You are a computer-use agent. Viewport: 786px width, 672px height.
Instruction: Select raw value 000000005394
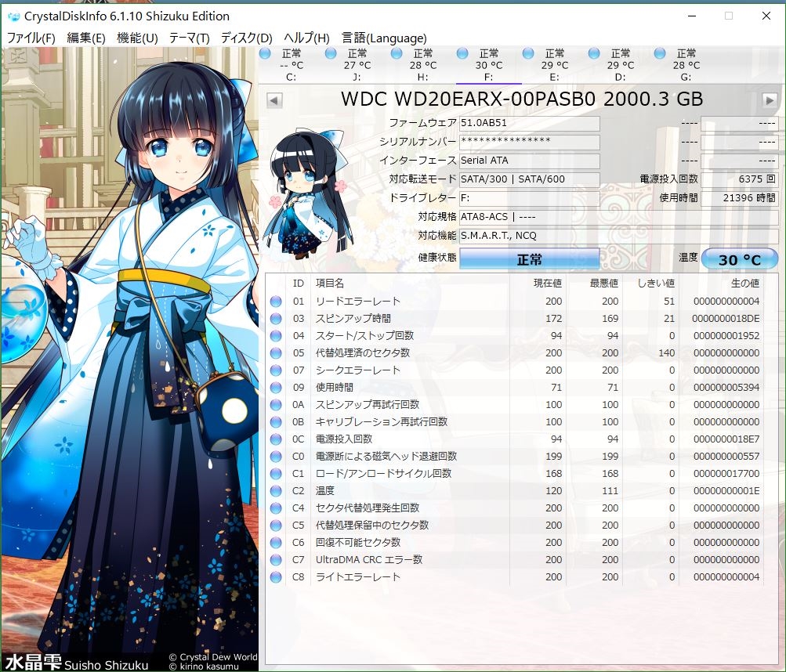click(x=727, y=388)
